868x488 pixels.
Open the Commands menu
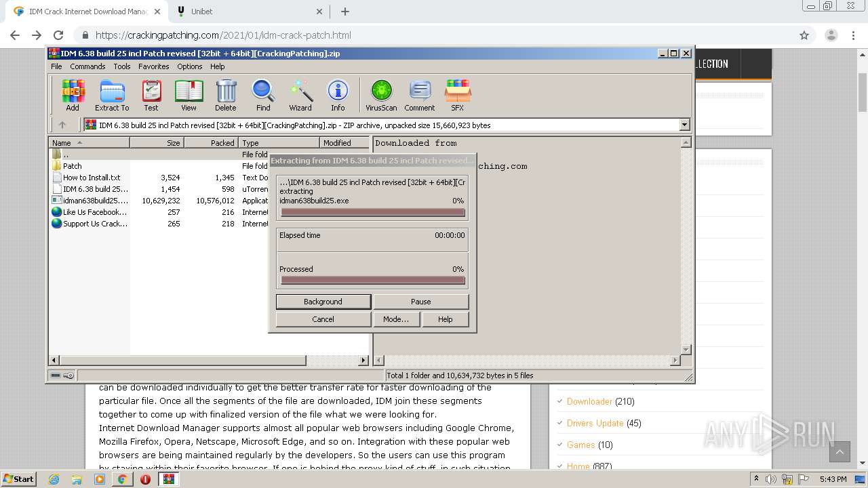click(x=87, y=66)
